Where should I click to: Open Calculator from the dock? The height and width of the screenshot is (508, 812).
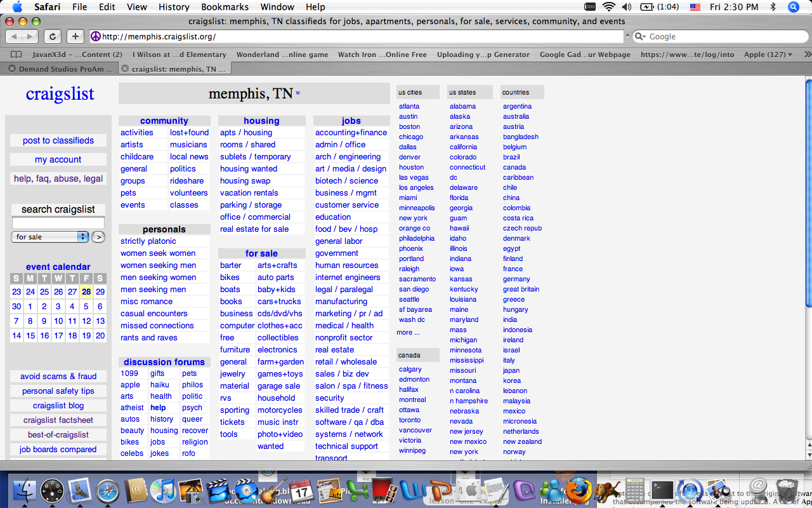click(635, 490)
